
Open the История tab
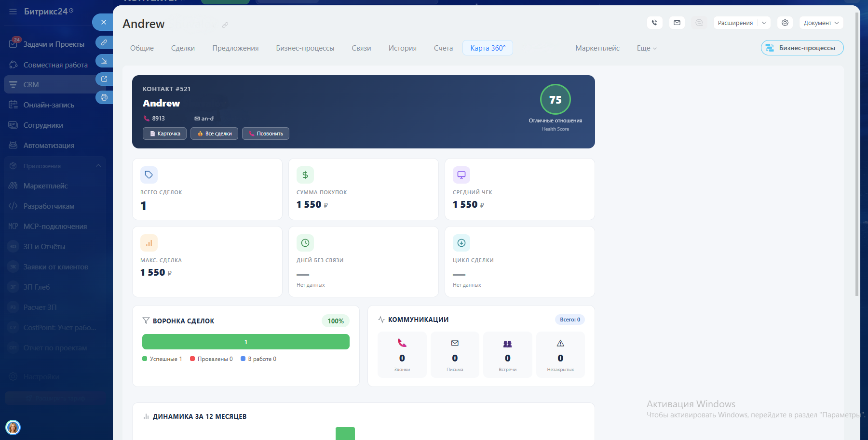pyautogui.click(x=403, y=48)
